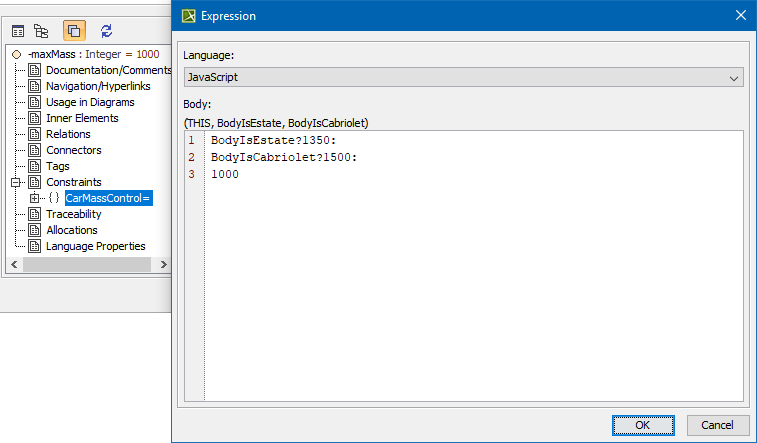Screen dimensions: 757x443
Task: Click the Usage in Diagrams icon
Action: pyautogui.click(x=34, y=102)
